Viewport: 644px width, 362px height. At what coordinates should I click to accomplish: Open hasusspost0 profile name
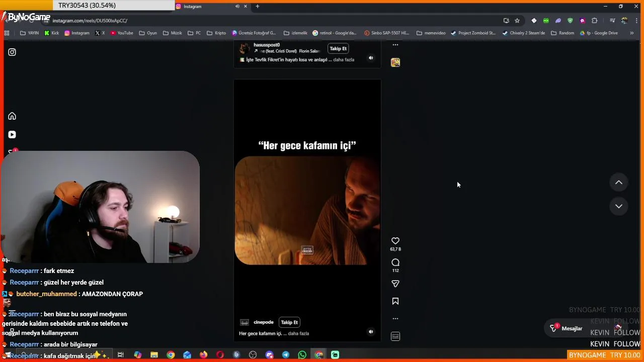pyautogui.click(x=267, y=45)
